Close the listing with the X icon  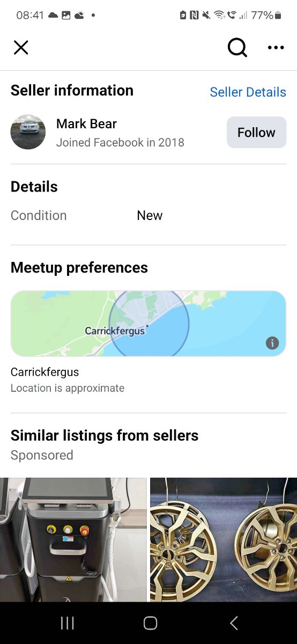pos(21,48)
